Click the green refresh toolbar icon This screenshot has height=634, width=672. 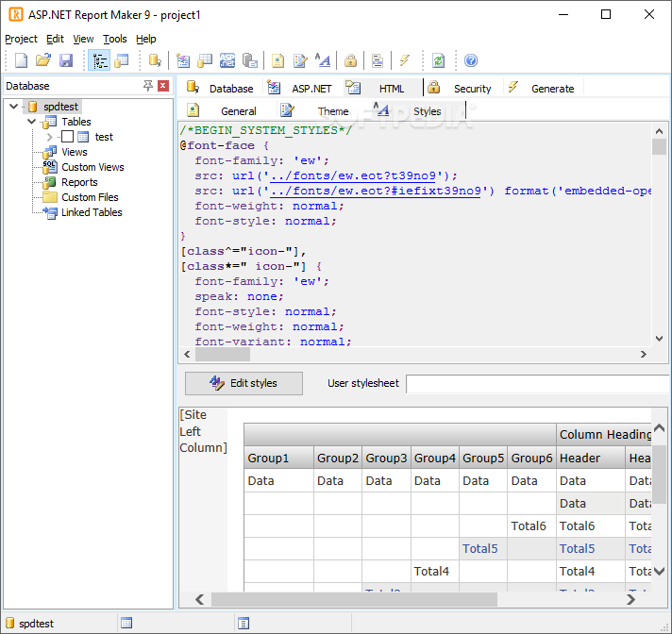tap(438, 60)
